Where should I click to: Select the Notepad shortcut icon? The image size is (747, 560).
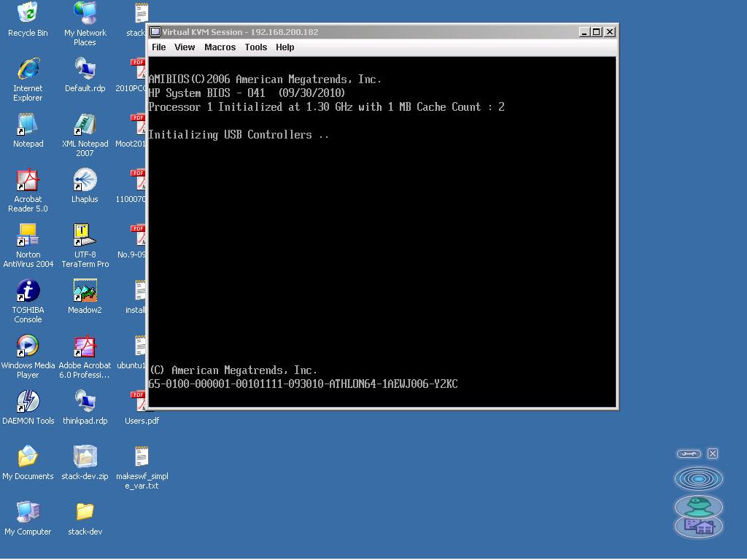28,124
